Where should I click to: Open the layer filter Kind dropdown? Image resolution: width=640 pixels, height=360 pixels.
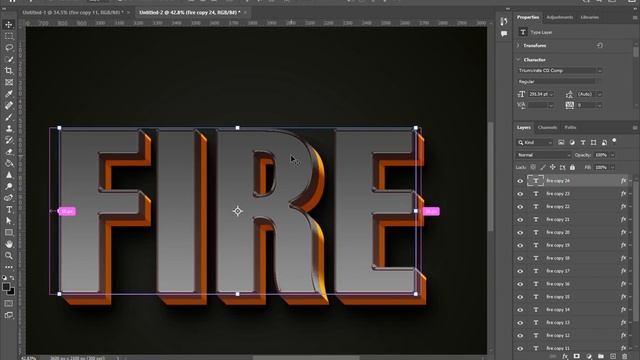[535, 142]
